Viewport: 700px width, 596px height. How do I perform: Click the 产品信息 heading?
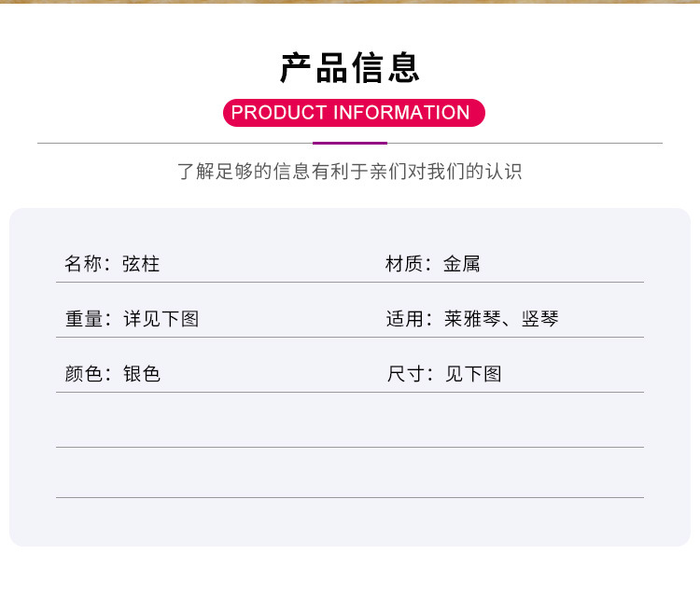(x=350, y=68)
